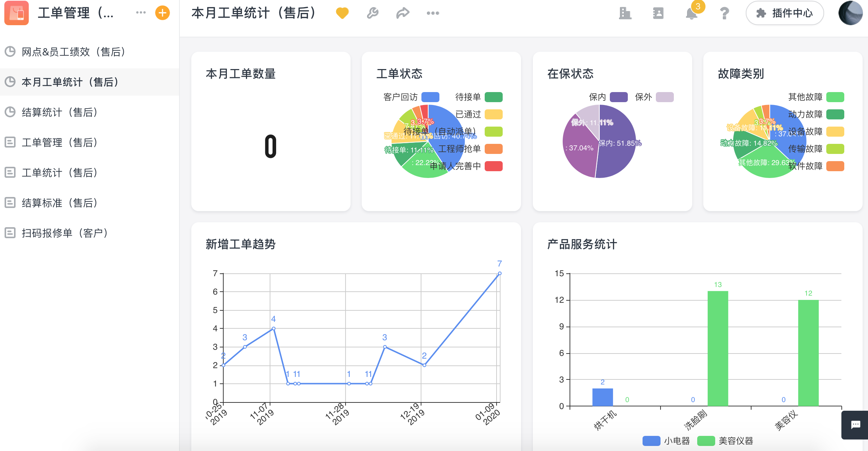
Task: Click the page title 本月工单统计（售后）
Action: (255, 13)
